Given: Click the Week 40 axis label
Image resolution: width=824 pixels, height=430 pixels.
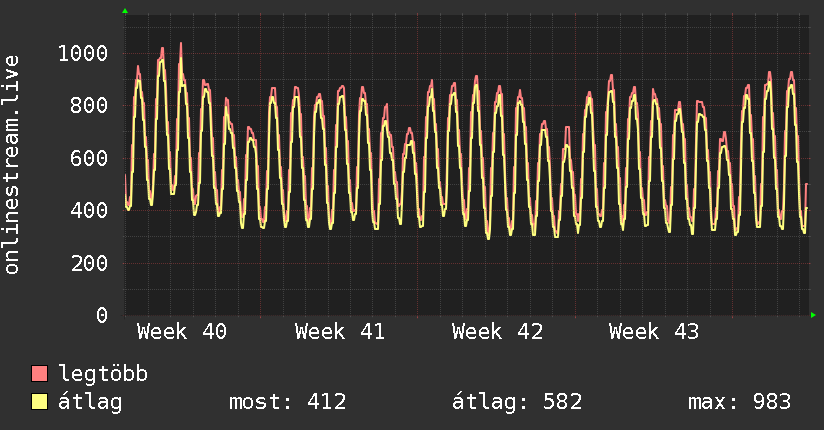Looking at the screenshot, I should (182, 332).
